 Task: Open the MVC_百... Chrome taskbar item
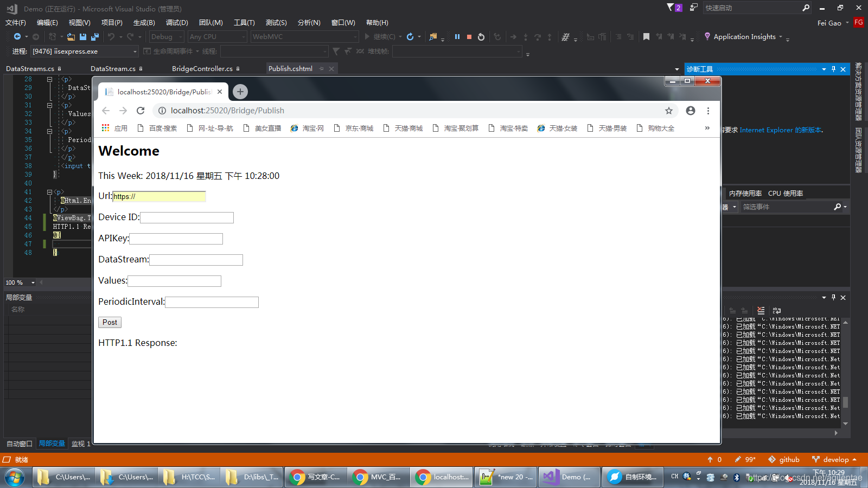click(378, 477)
